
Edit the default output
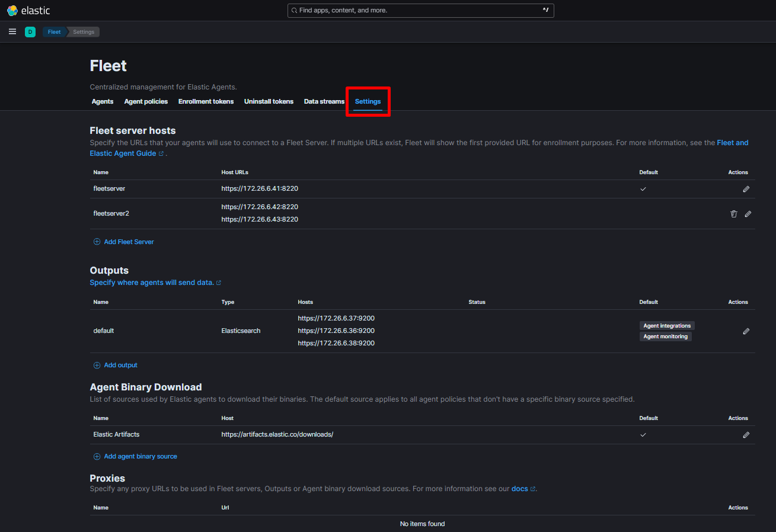click(746, 331)
